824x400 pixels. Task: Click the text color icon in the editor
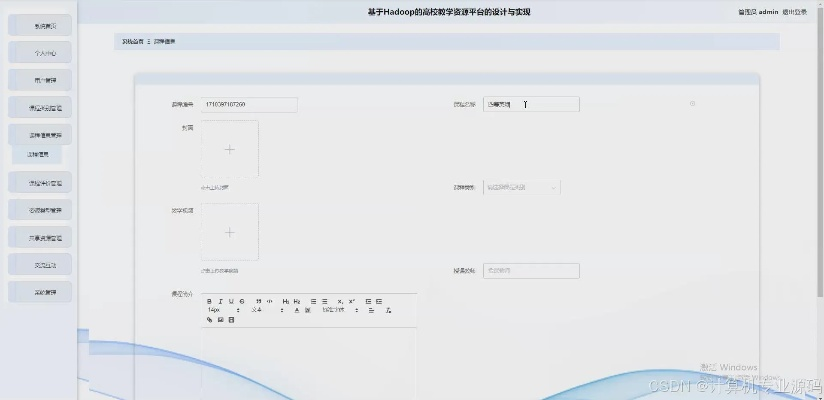tap(296, 310)
